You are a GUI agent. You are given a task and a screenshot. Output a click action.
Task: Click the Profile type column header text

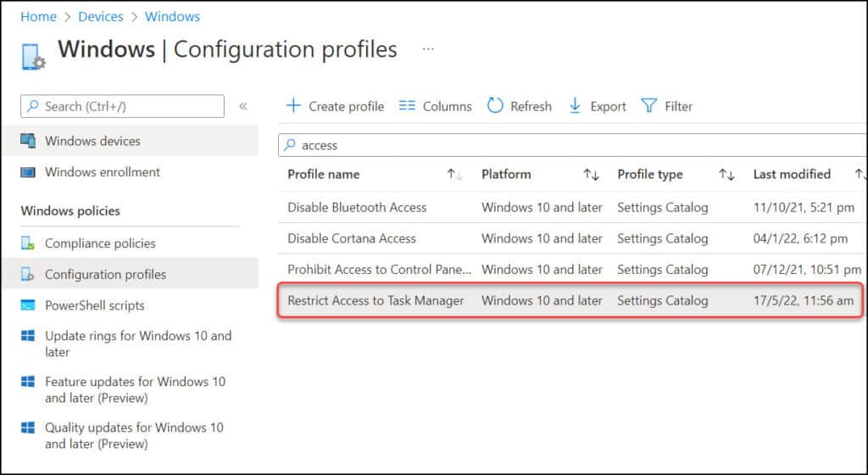pyautogui.click(x=650, y=174)
